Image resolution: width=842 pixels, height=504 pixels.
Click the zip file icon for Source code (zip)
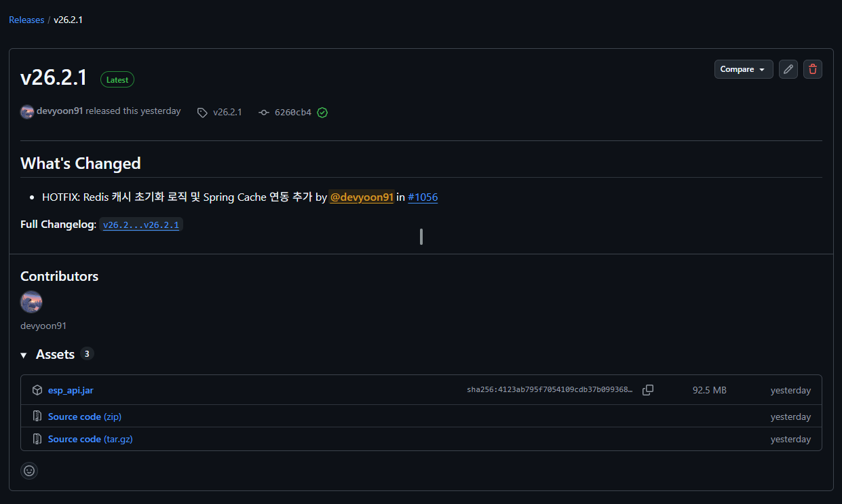point(37,416)
